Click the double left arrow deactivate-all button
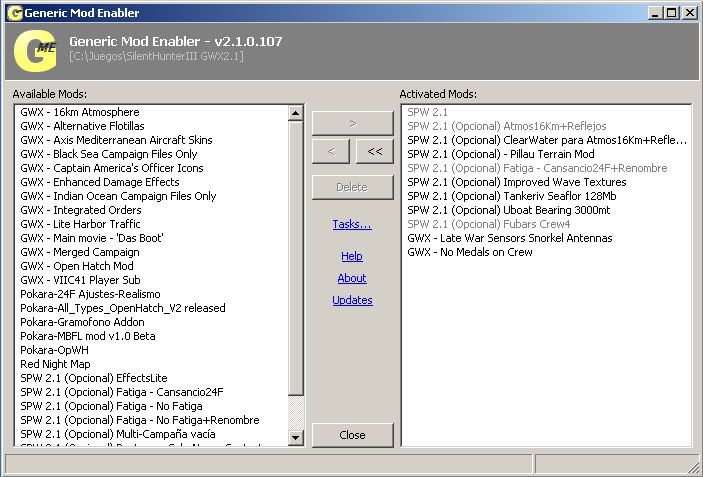Screen dimensions: 703x477 coord(375,151)
